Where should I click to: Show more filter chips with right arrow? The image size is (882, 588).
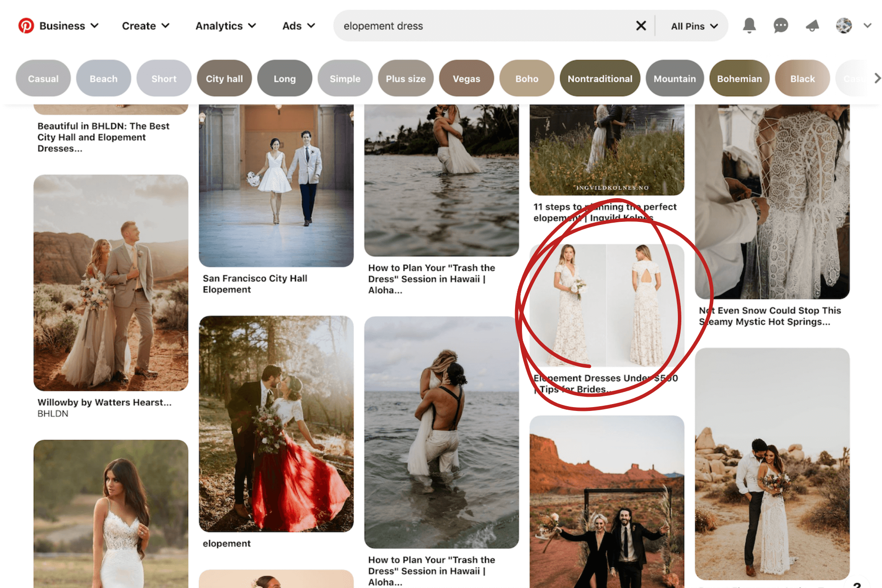pos(877,78)
